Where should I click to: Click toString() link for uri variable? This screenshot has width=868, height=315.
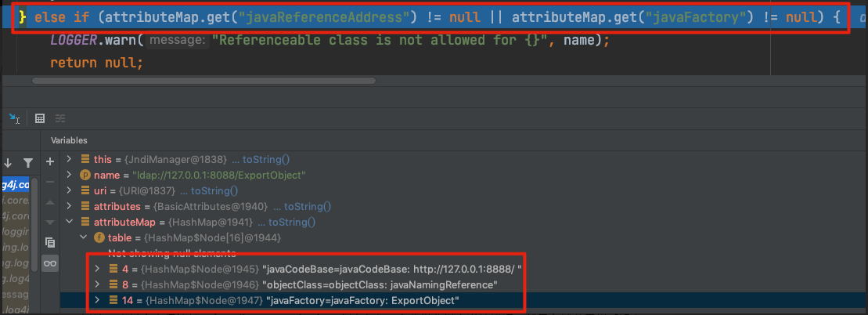pos(210,190)
